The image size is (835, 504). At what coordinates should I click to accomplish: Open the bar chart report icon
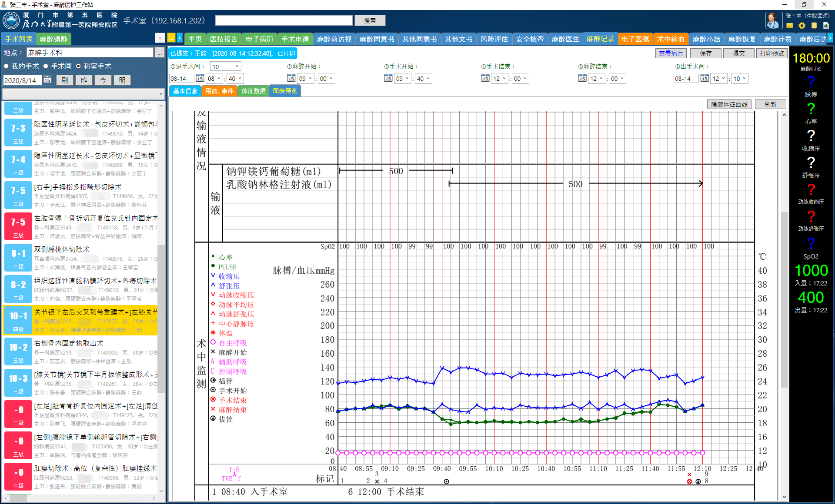point(826,26)
